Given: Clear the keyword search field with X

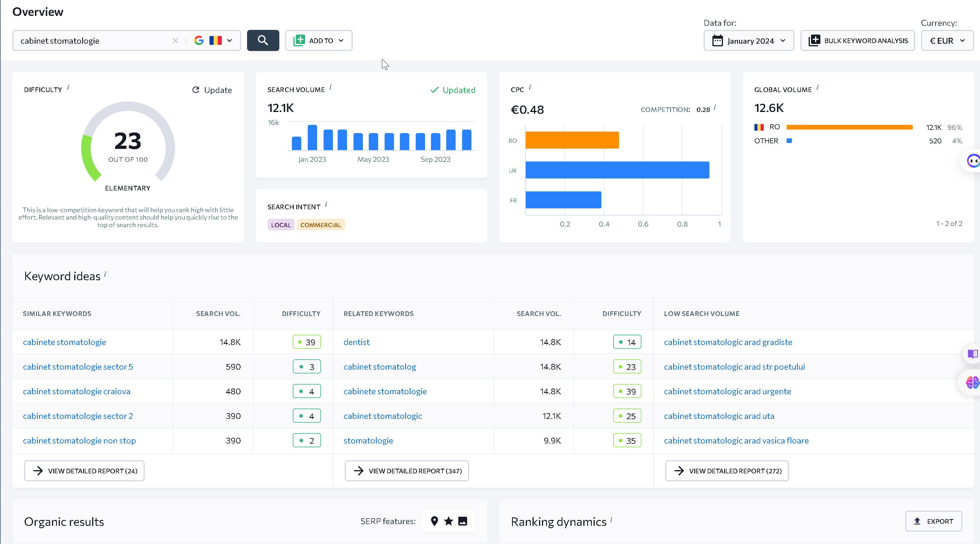Looking at the screenshot, I should pos(175,41).
